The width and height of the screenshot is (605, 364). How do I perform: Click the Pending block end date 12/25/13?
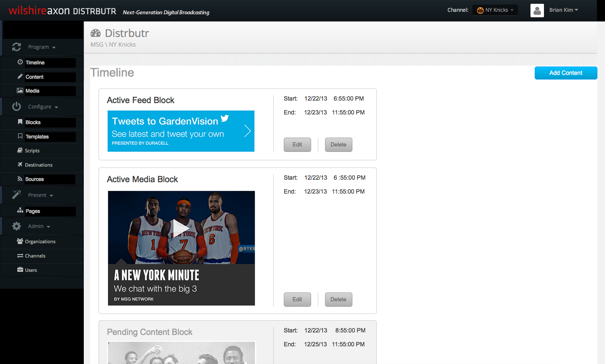click(x=315, y=344)
